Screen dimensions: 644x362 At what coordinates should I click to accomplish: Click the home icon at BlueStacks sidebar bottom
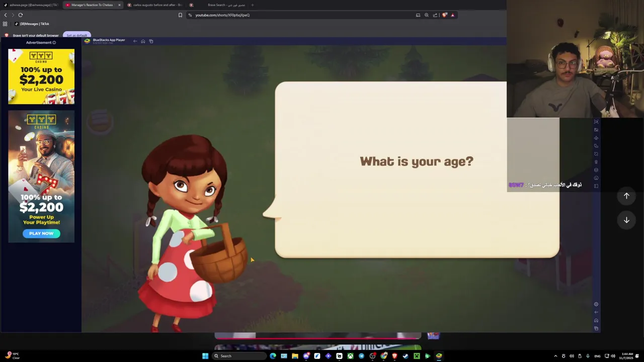coord(596,320)
